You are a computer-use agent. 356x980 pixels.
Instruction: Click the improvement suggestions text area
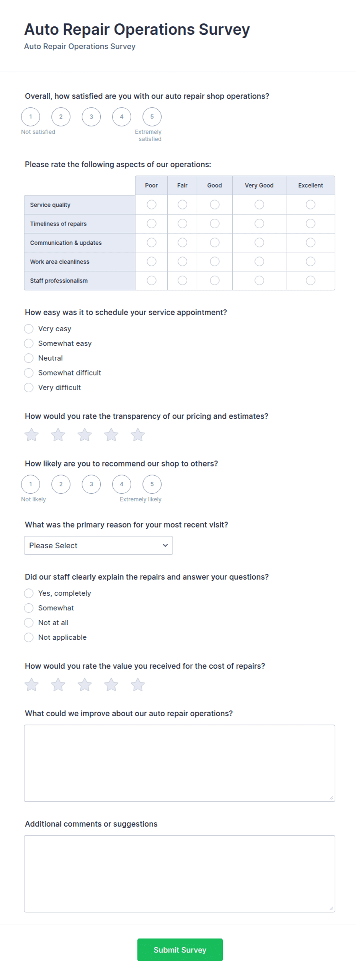[x=180, y=763]
